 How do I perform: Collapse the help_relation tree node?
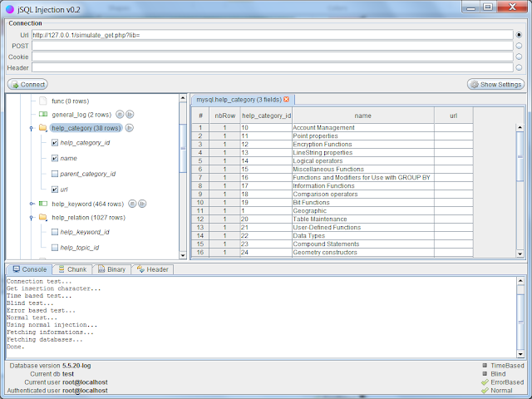coord(32,218)
